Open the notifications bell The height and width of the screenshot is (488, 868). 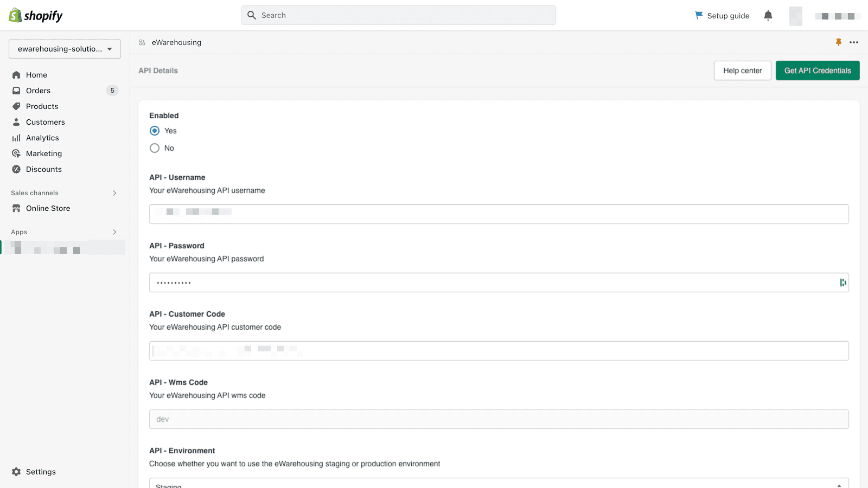click(768, 15)
